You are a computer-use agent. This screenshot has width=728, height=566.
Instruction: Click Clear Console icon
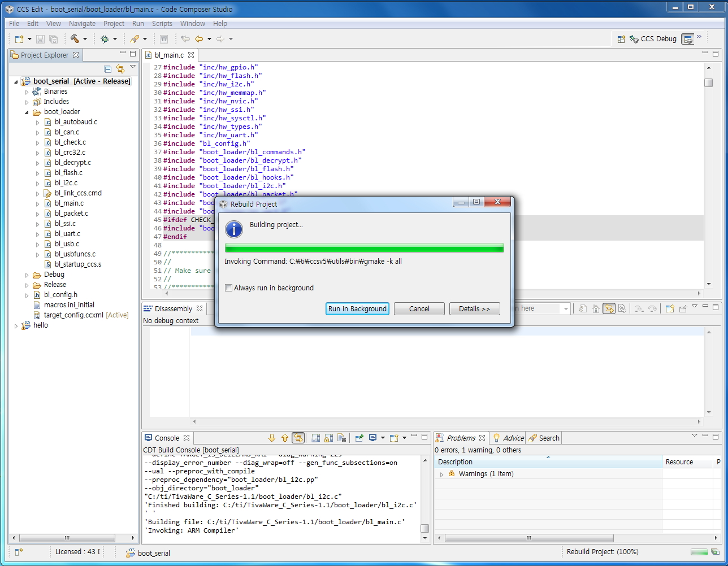point(341,438)
